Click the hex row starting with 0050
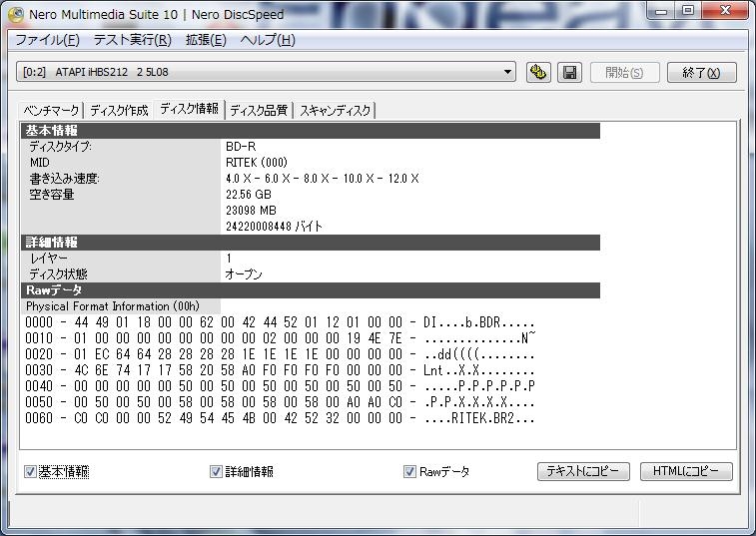The height and width of the screenshot is (536, 756). [280, 402]
